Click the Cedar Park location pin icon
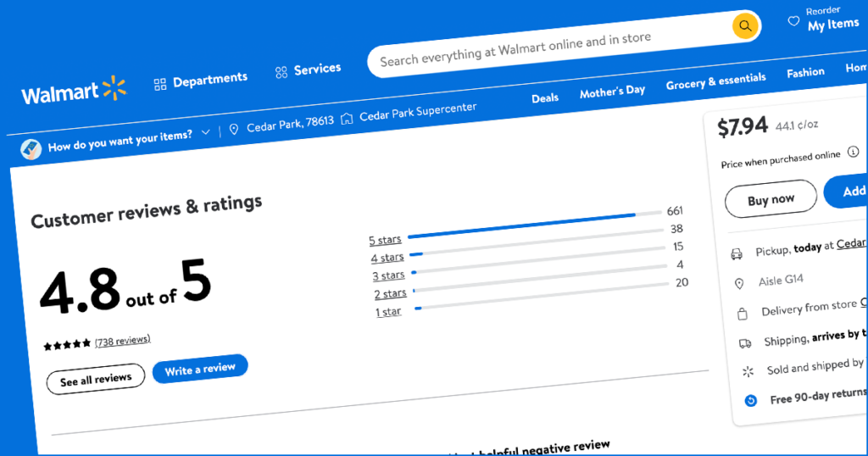 coord(234,131)
